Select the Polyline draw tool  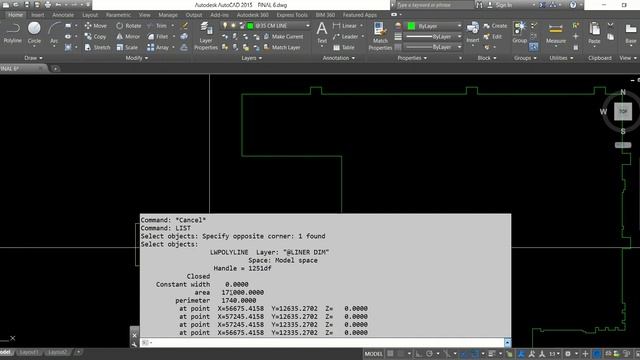[13, 33]
